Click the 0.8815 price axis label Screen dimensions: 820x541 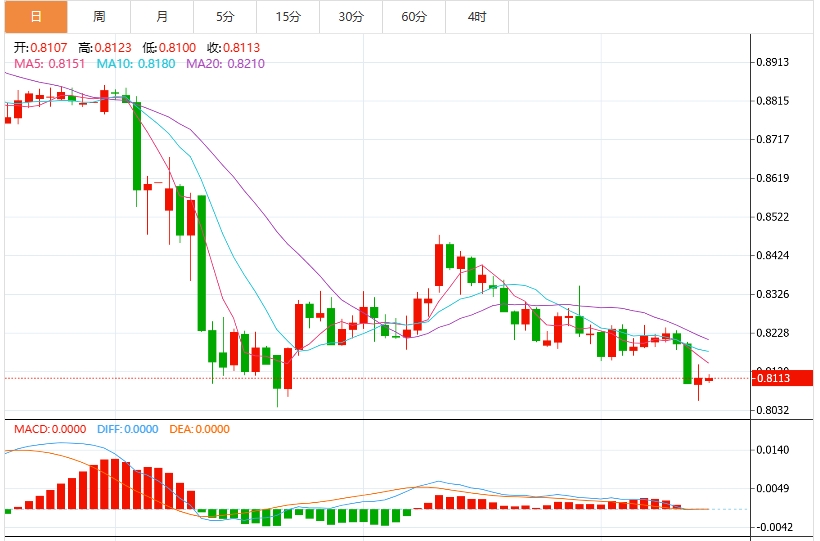tap(773, 101)
